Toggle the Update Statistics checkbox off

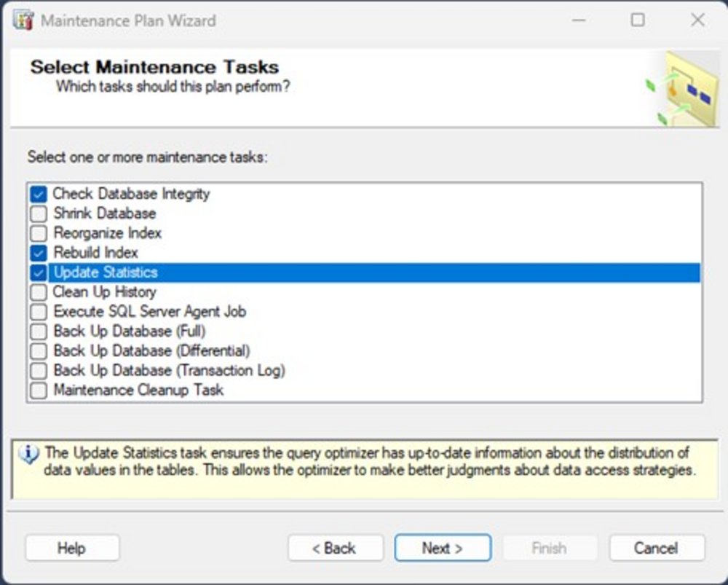pos(39,273)
